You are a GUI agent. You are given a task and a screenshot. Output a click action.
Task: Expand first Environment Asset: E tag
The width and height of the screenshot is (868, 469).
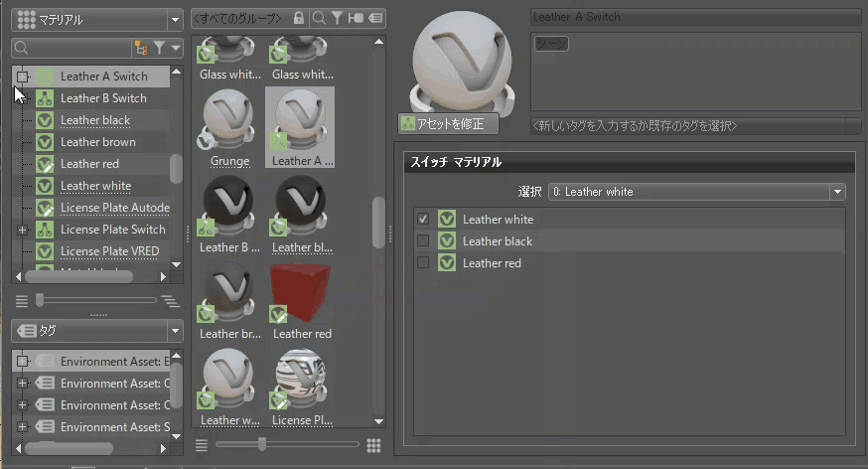(x=22, y=361)
